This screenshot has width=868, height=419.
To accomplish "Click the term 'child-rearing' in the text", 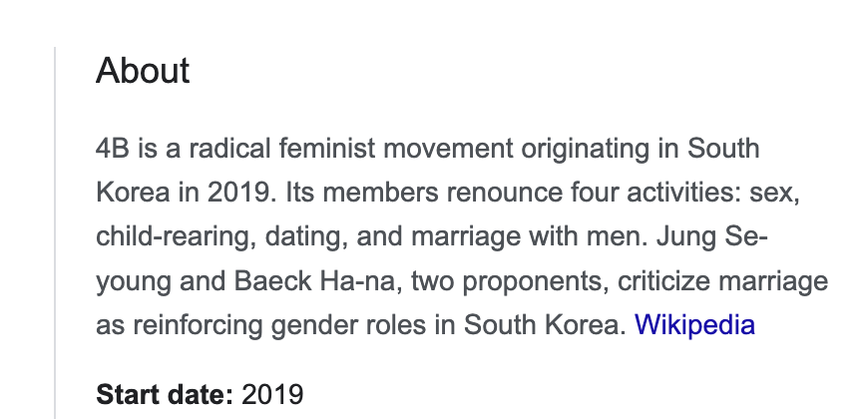I will (176, 236).
